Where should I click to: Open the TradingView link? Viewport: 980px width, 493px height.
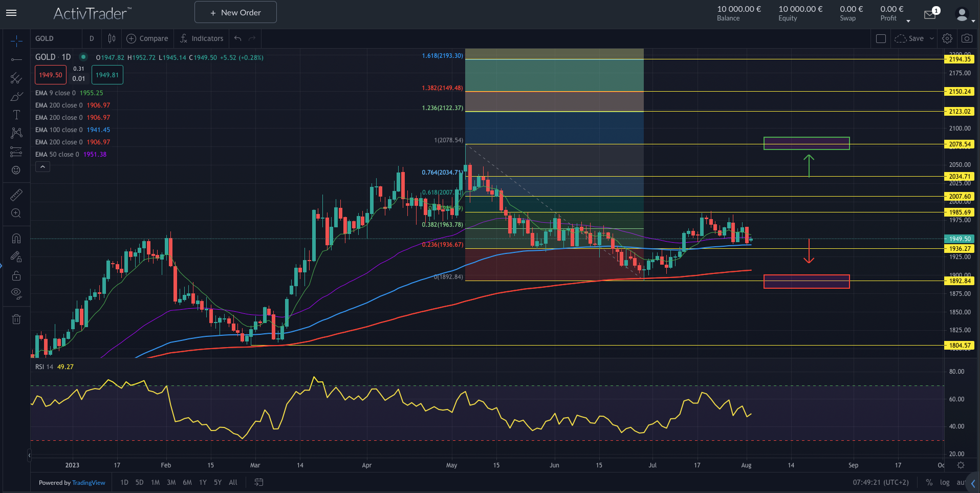click(88, 482)
